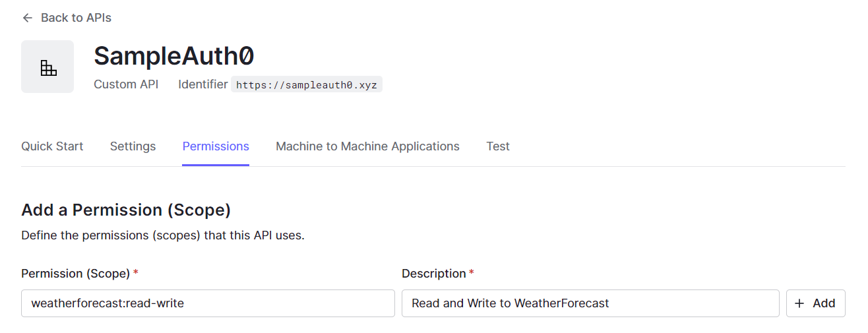Open Machine to Machine Applications tab

pos(367,146)
